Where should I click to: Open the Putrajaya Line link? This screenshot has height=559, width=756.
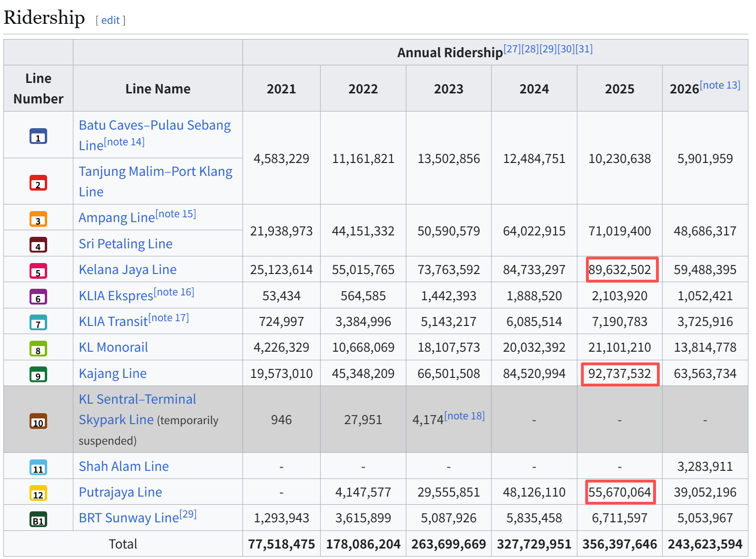[x=121, y=492]
